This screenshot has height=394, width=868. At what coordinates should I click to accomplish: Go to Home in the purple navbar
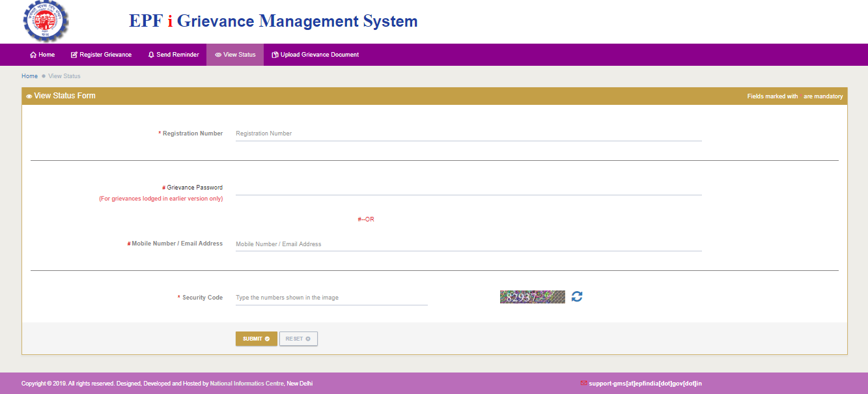click(42, 55)
